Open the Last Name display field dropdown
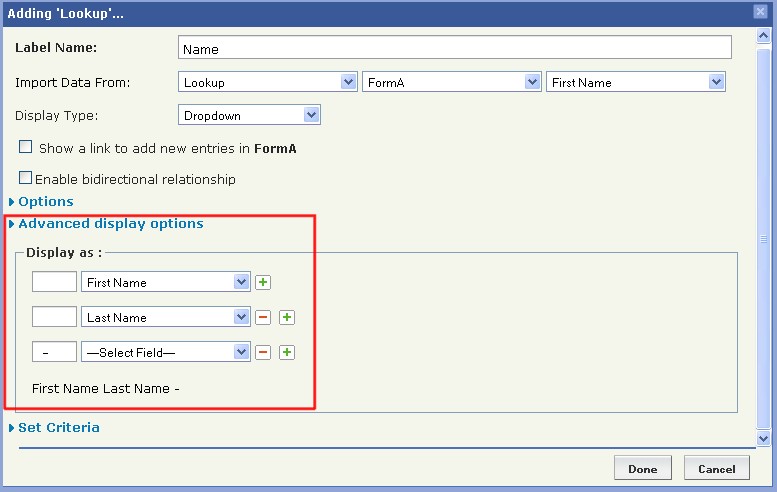The width and height of the screenshot is (777, 492). point(165,318)
